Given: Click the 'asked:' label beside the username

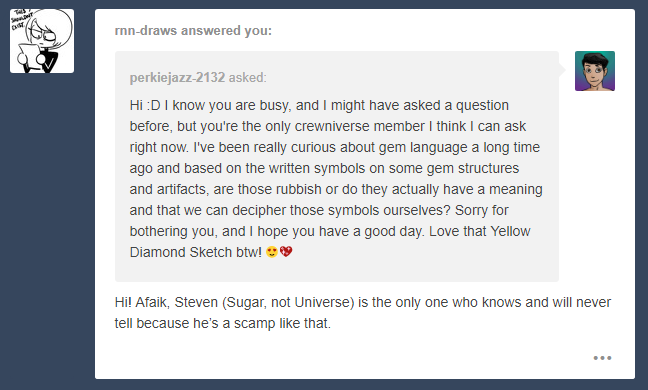Looking at the screenshot, I should coord(248,77).
